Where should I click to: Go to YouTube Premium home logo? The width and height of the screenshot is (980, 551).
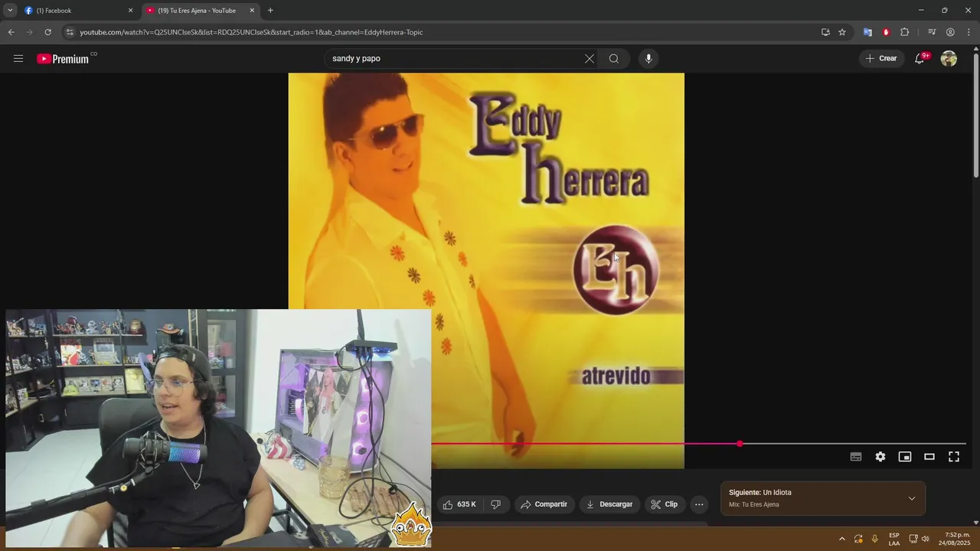[63, 59]
